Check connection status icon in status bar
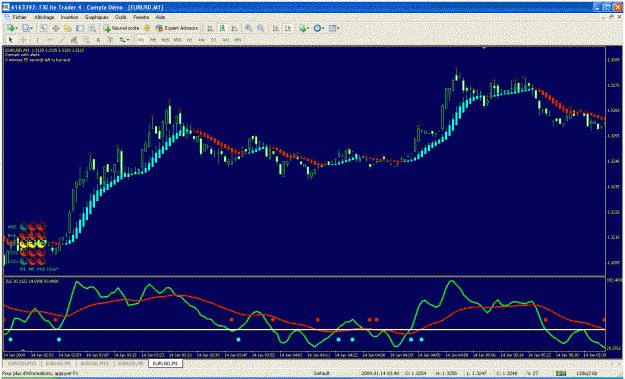This screenshot has height=379, width=625. 561,373
